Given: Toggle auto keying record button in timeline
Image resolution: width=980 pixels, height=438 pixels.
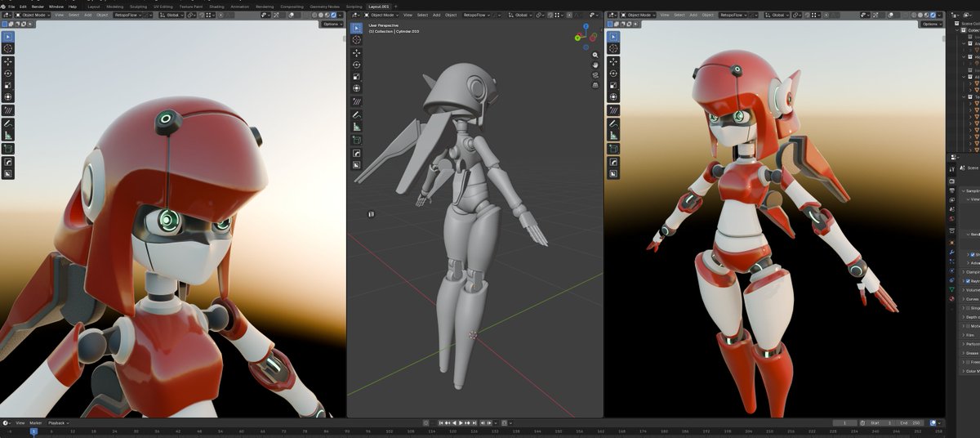Looking at the screenshot, I should pyautogui.click(x=426, y=422).
